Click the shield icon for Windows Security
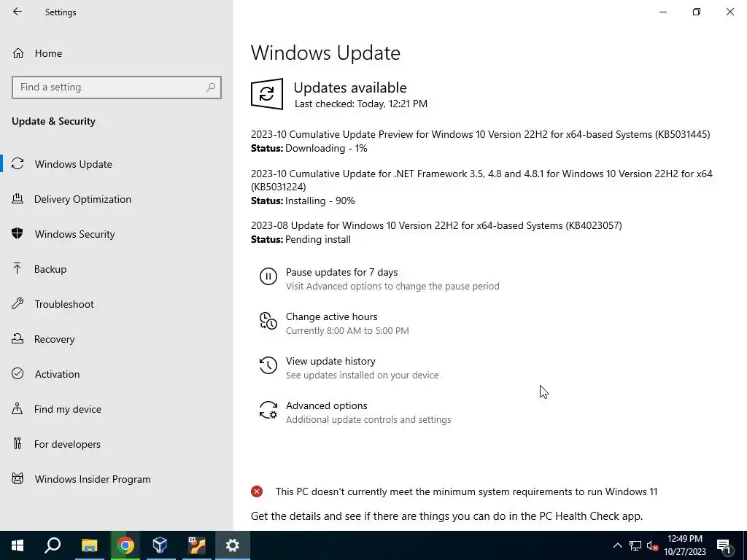This screenshot has height=560, width=747. (18, 233)
